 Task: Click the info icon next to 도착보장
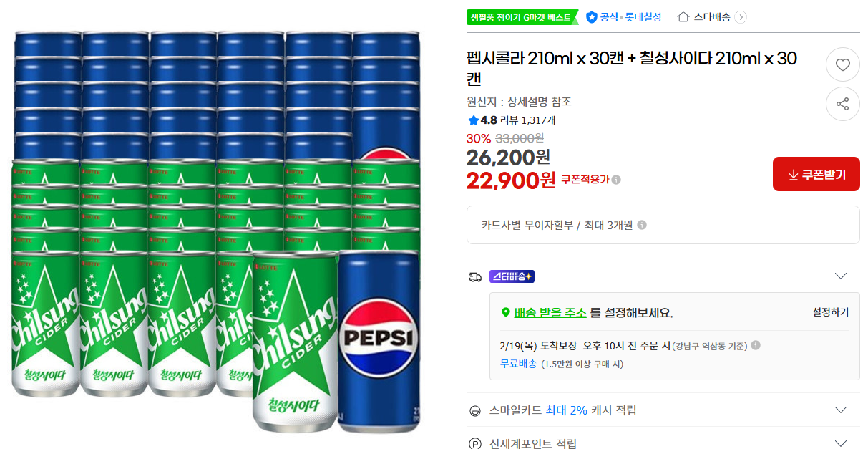(756, 344)
